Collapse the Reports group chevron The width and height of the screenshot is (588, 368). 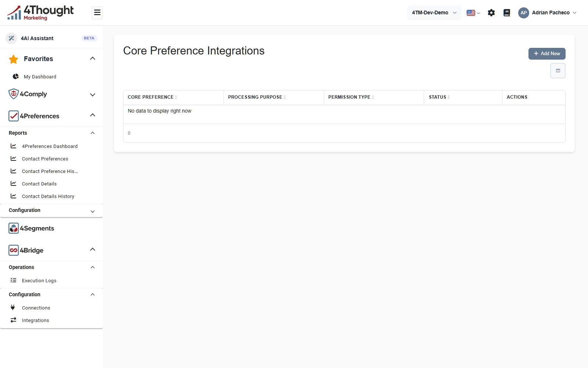coord(93,133)
